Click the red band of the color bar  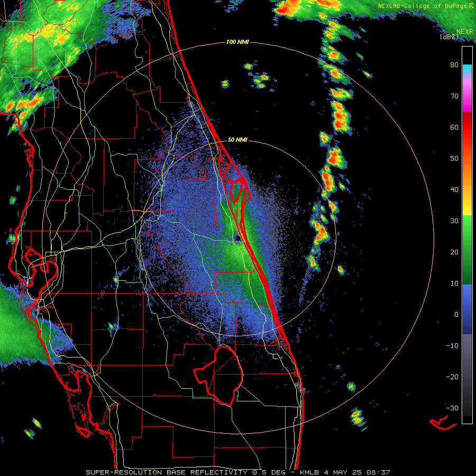[467, 127]
